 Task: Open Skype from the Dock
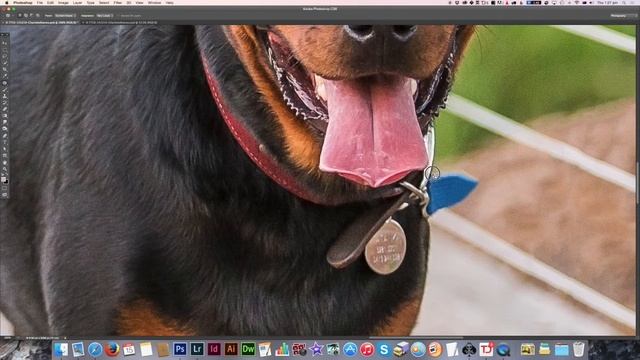pyautogui.click(x=384, y=349)
